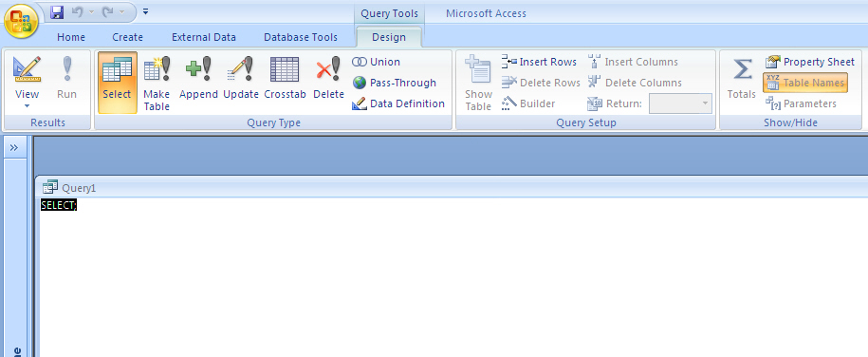Open the Return value combo box

[x=680, y=103]
